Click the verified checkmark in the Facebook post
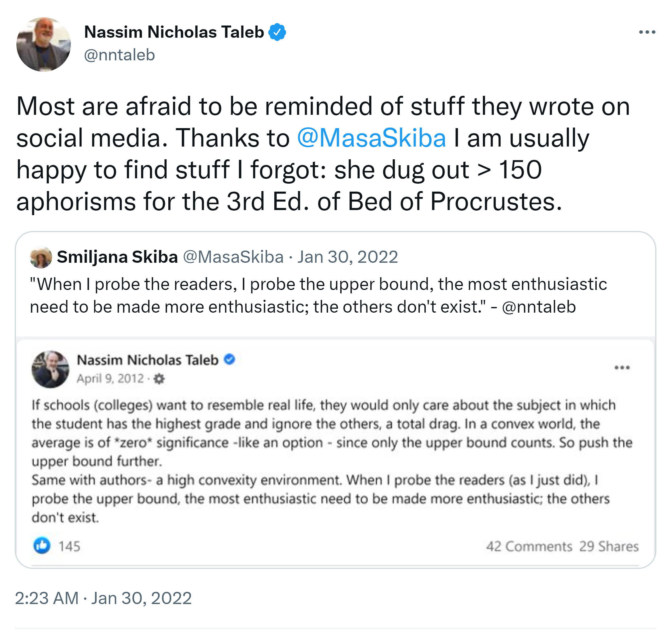The height and width of the screenshot is (644, 670). point(229,360)
